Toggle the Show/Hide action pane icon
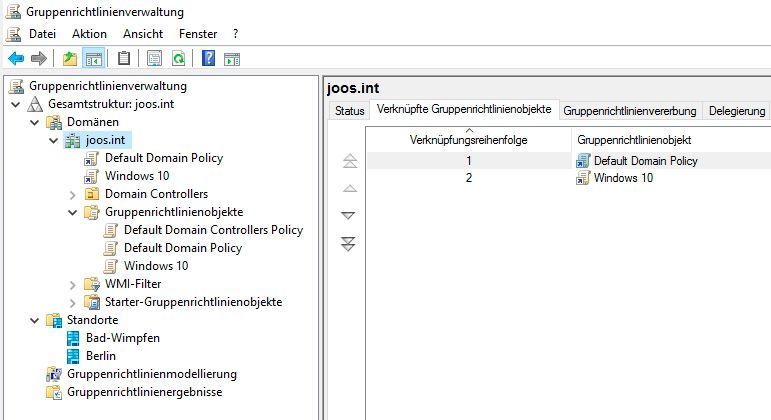The width and height of the screenshot is (771, 420). click(232, 60)
